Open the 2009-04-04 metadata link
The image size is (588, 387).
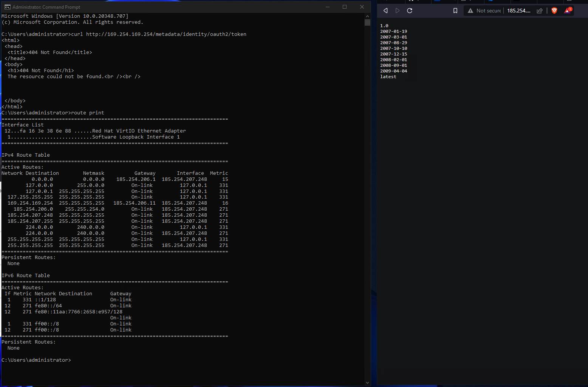click(394, 71)
